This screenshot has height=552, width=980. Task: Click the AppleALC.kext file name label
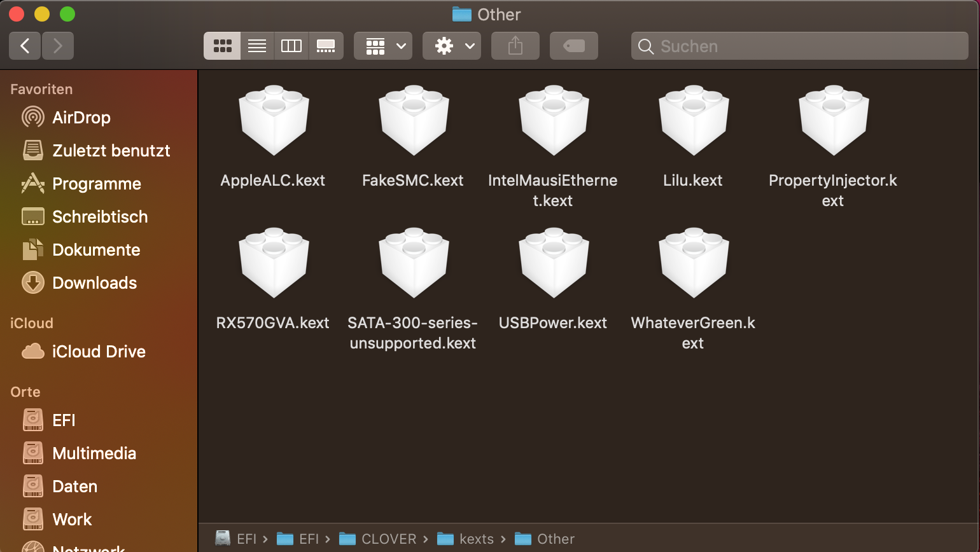pyautogui.click(x=273, y=181)
